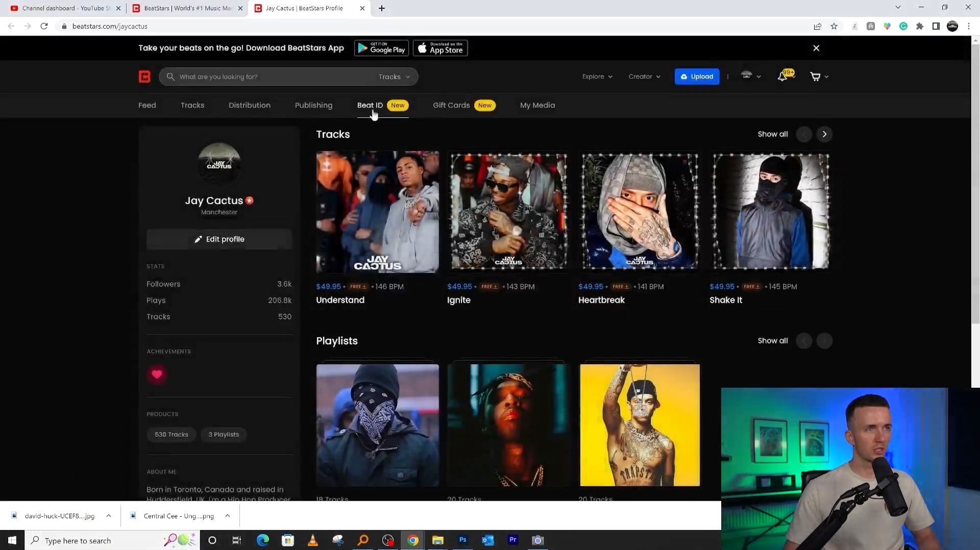Viewport: 980px width, 550px height.
Task: Open Chrome extensions puzzle icon
Action: [x=920, y=26]
